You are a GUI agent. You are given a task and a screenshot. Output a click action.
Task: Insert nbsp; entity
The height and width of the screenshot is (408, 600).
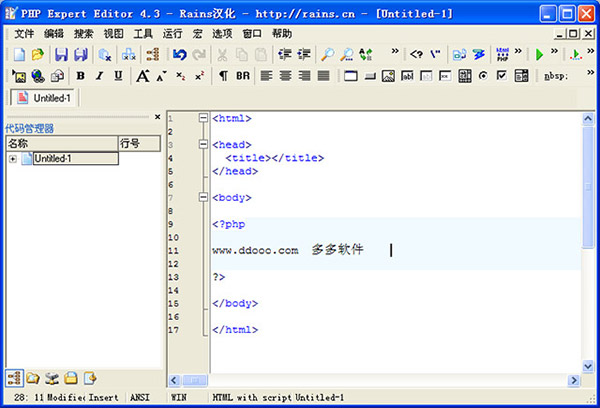pos(556,76)
